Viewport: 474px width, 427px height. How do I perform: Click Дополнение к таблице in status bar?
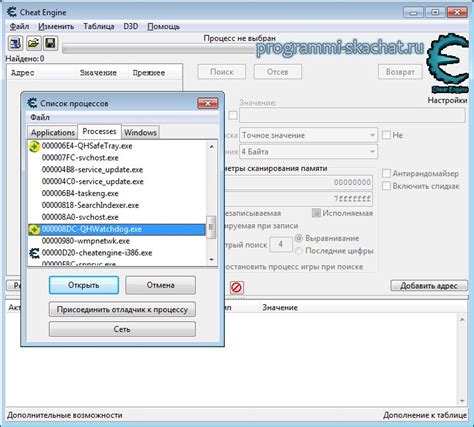pyautogui.click(x=425, y=415)
